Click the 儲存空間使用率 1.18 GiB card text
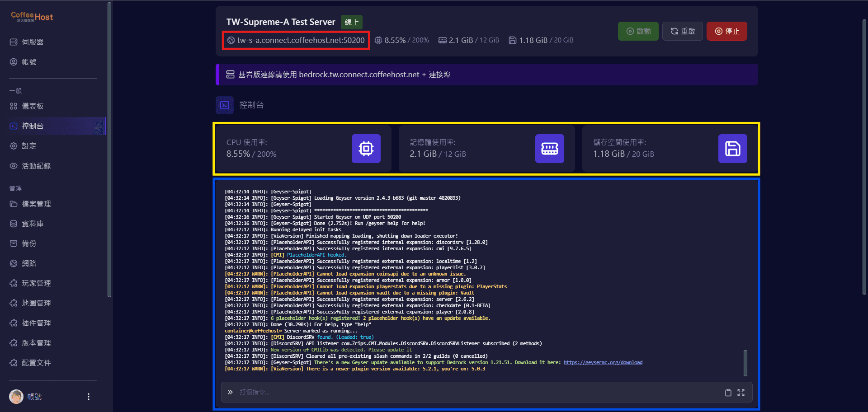Viewport: 868px width, 412px height. [623, 148]
